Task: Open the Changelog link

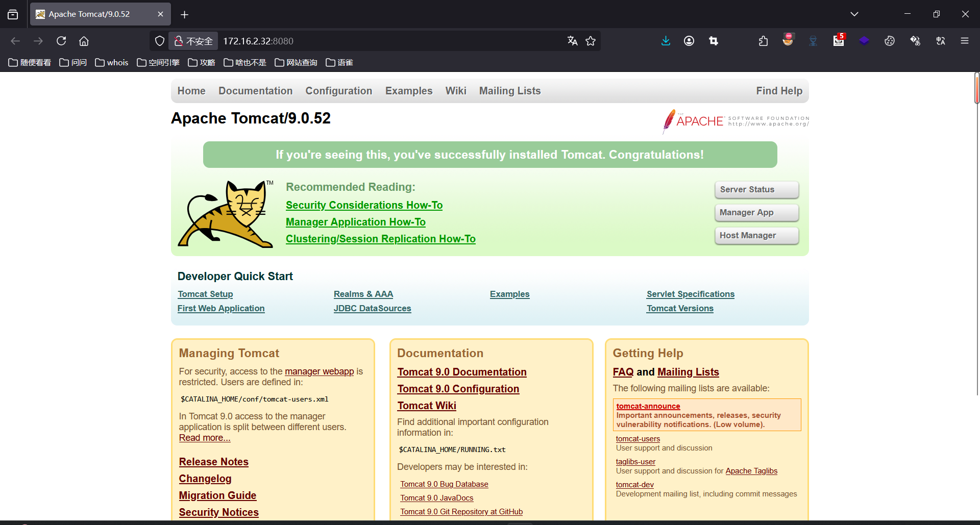Action: (x=205, y=479)
